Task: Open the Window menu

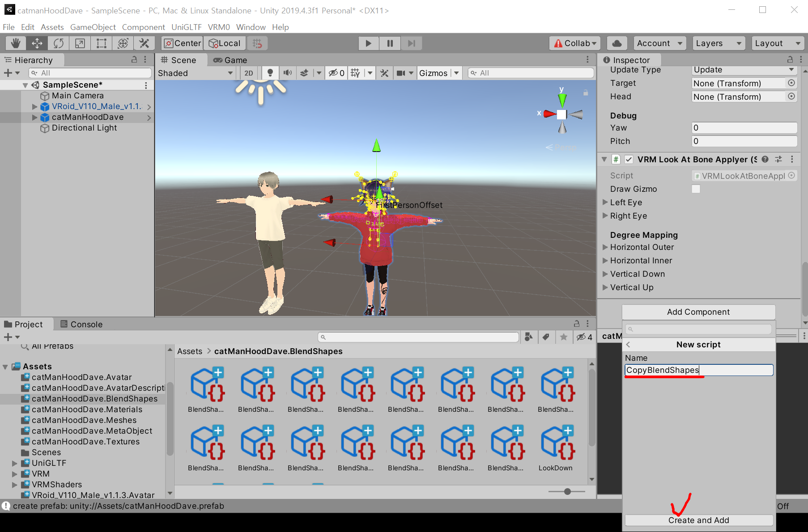Action: coord(251,27)
